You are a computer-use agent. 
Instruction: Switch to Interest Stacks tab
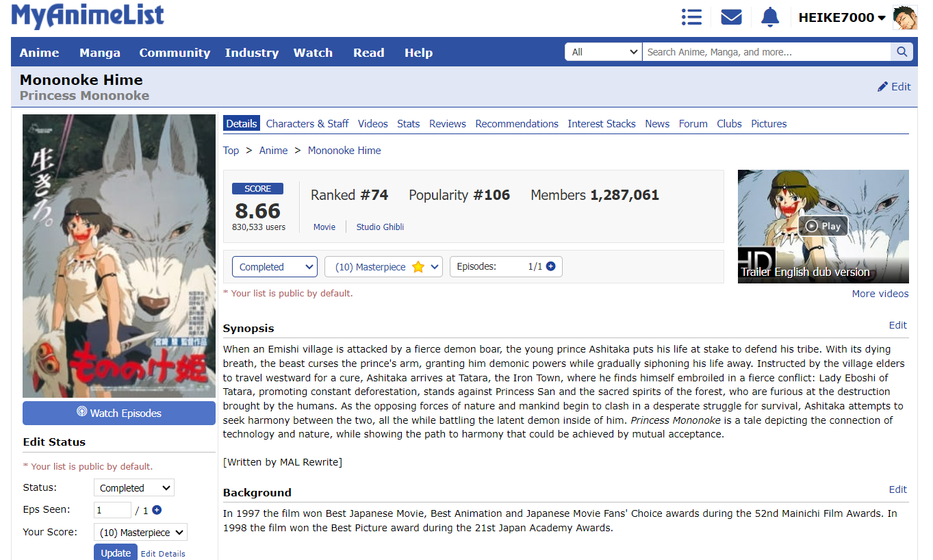coord(602,124)
